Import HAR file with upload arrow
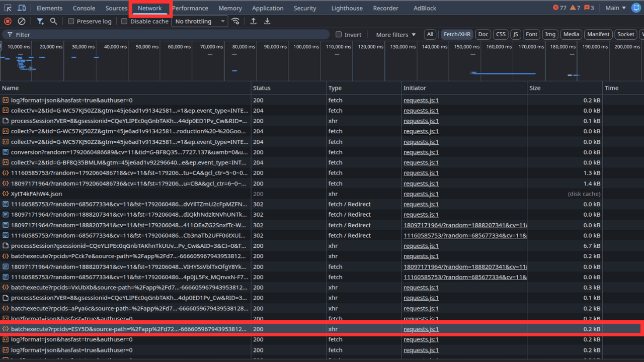Image resolution: width=644 pixels, height=362 pixels. (x=253, y=21)
